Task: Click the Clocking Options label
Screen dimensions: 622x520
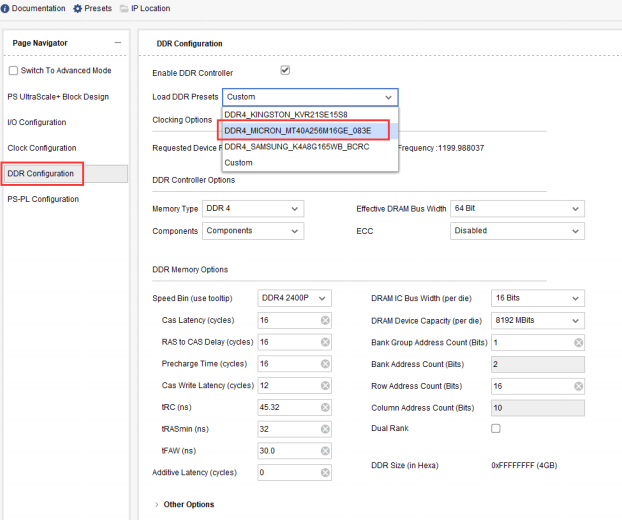Action: pos(182,120)
